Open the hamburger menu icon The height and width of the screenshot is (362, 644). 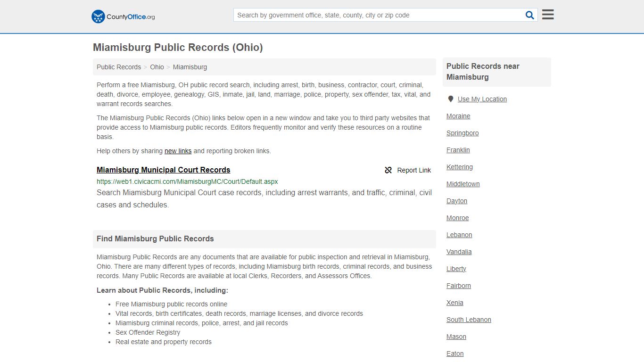coord(548,15)
